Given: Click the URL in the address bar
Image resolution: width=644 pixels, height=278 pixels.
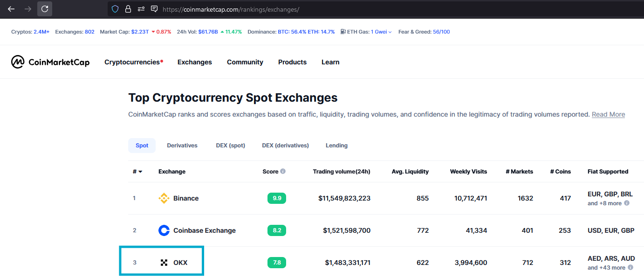Looking at the screenshot, I should 231,9.
